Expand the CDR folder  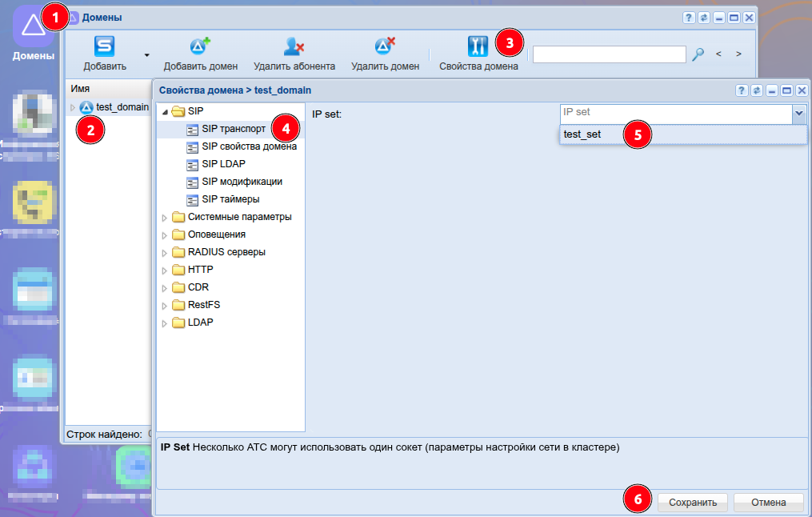[x=165, y=288]
